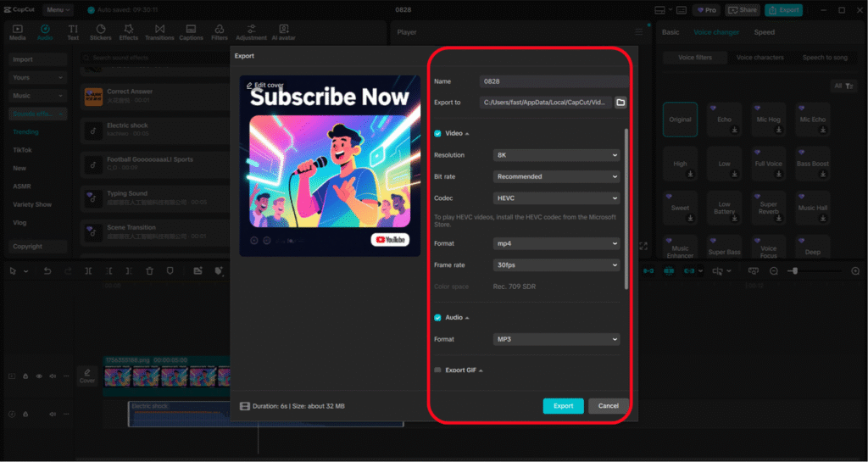Viewport: 868px width, 462px height.
Task: Open the video Format dropdown showing mp4
Action: click(x=556, y=243)
